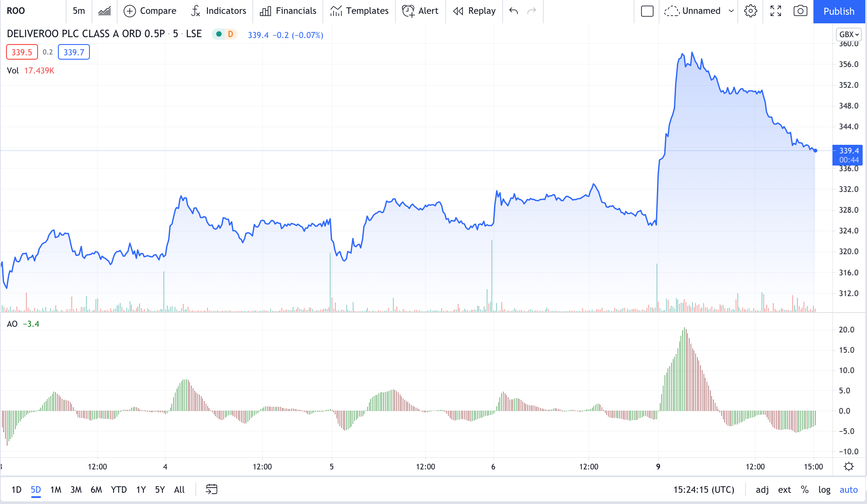Enable log scale
This screenshot has width=867, height=504.
point(824,489)
